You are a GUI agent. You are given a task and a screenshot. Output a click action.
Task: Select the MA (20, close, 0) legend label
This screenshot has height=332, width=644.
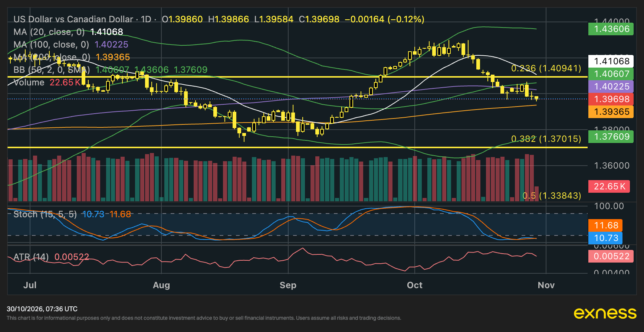coord(49,32)
